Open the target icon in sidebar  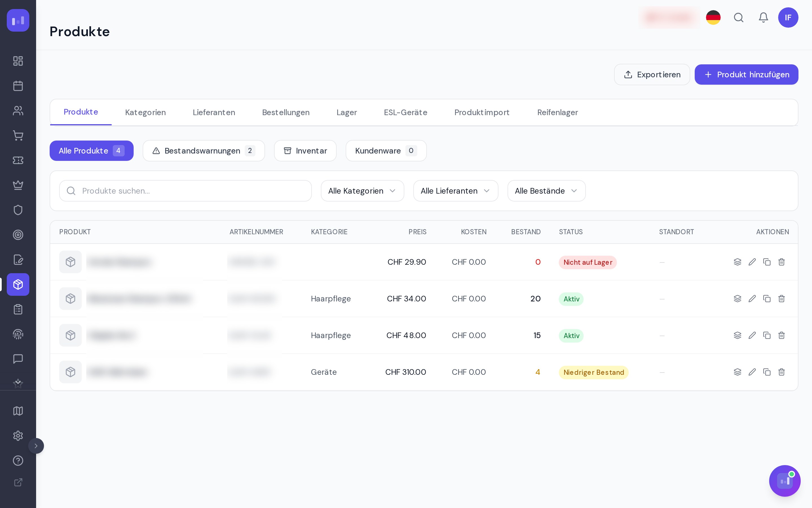click(18, 235)
